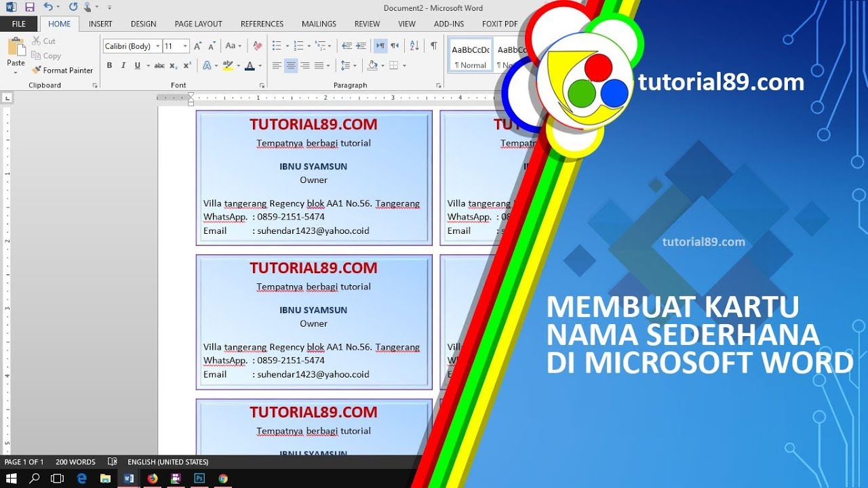868x488 pixels.
Task: Switch to the PAGE LAYOUT tab
Action: tap(198, 24)
